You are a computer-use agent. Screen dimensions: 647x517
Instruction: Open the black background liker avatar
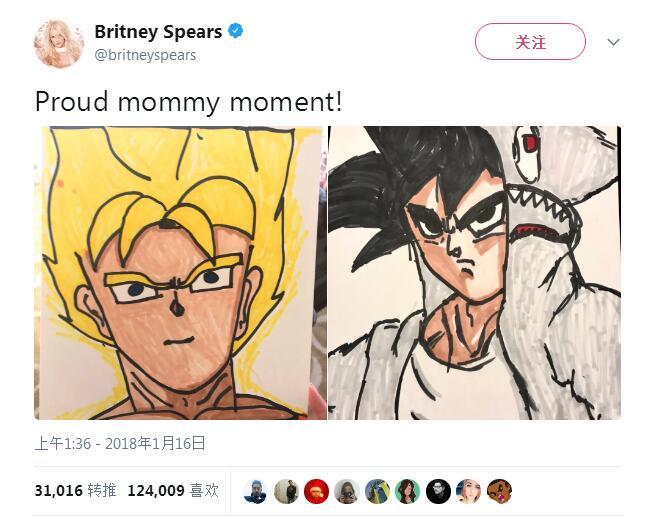(x=438, y=491)
